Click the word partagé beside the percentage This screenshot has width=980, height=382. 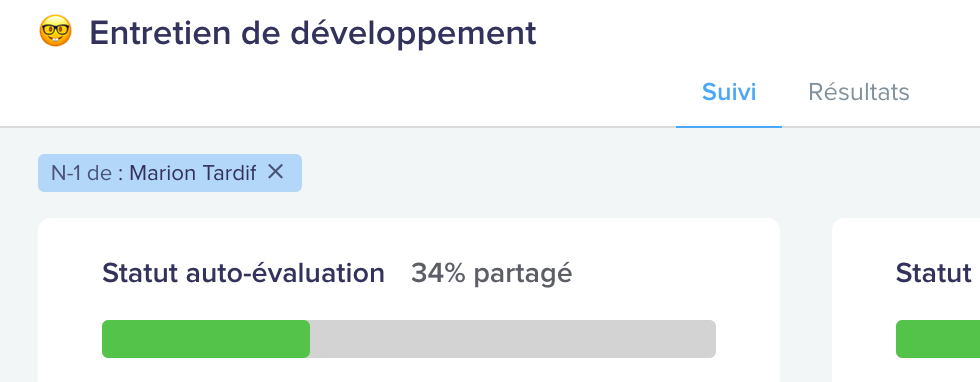[522, 274]
